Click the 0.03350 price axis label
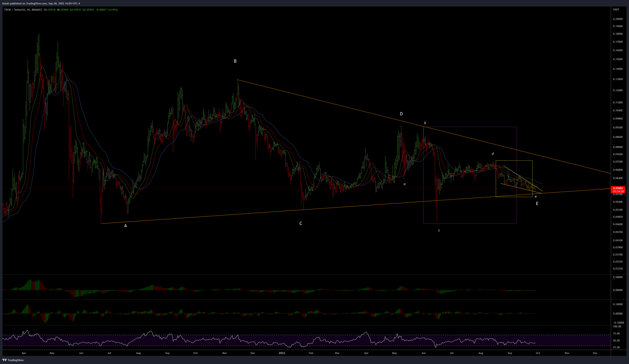This screenshot has width=629, height=364. click(618, 269)
